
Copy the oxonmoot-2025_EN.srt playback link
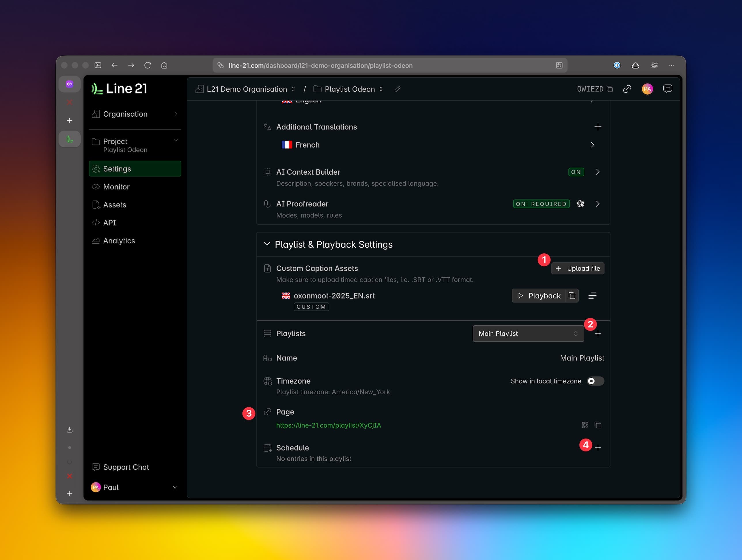(x=572, y=295)
